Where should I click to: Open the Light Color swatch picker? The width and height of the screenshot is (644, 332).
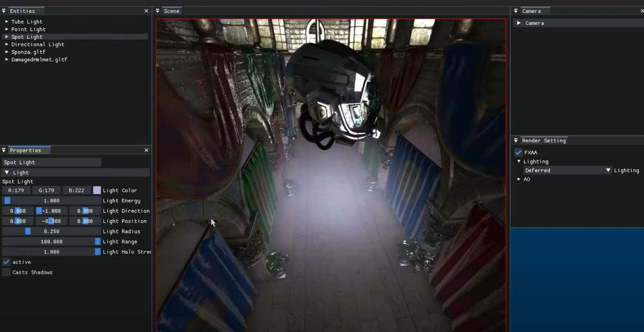pos(97,191)
